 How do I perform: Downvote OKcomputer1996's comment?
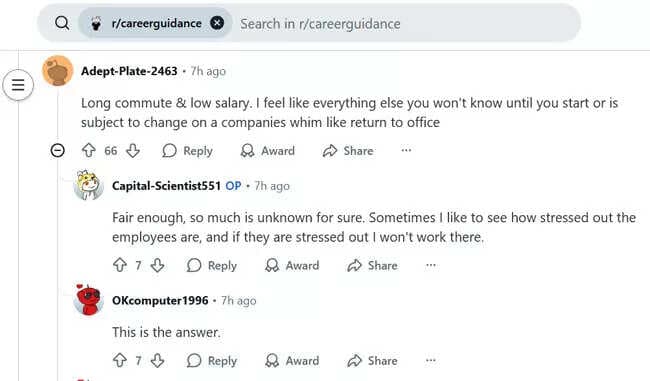tap(158, 360)
